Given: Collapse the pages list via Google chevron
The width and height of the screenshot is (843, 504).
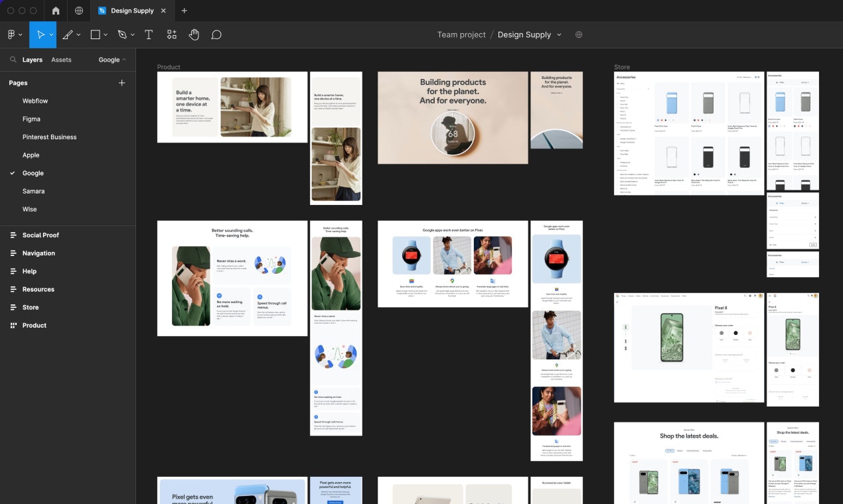Looking at the screenshot, I should click(x=124, y=60).
